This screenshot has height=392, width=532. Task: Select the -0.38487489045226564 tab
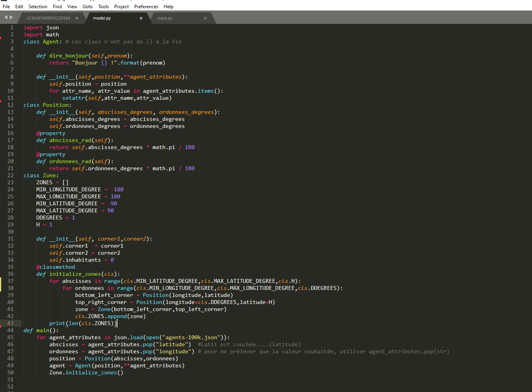(x=48, y=18)
